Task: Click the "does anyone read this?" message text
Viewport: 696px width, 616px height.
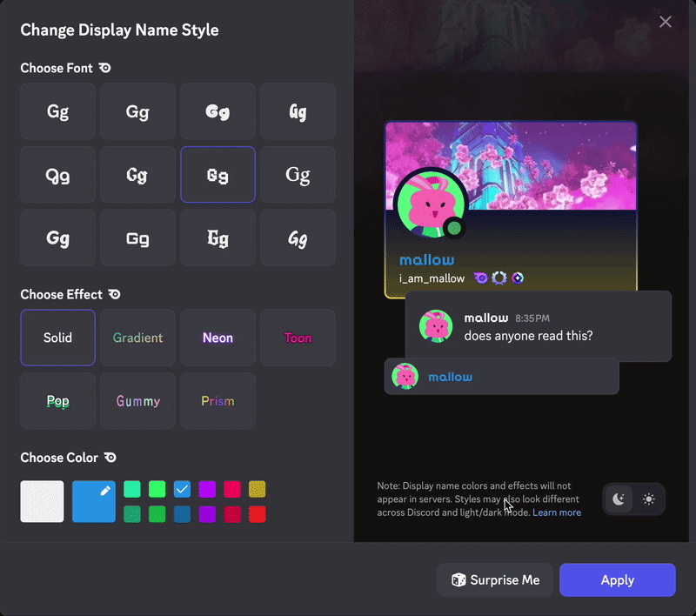Action: point(528,336)
